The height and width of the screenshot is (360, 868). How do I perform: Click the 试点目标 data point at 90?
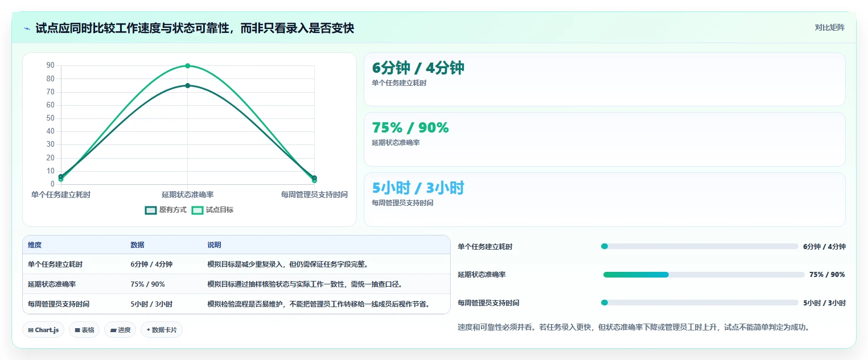[187, 66]
